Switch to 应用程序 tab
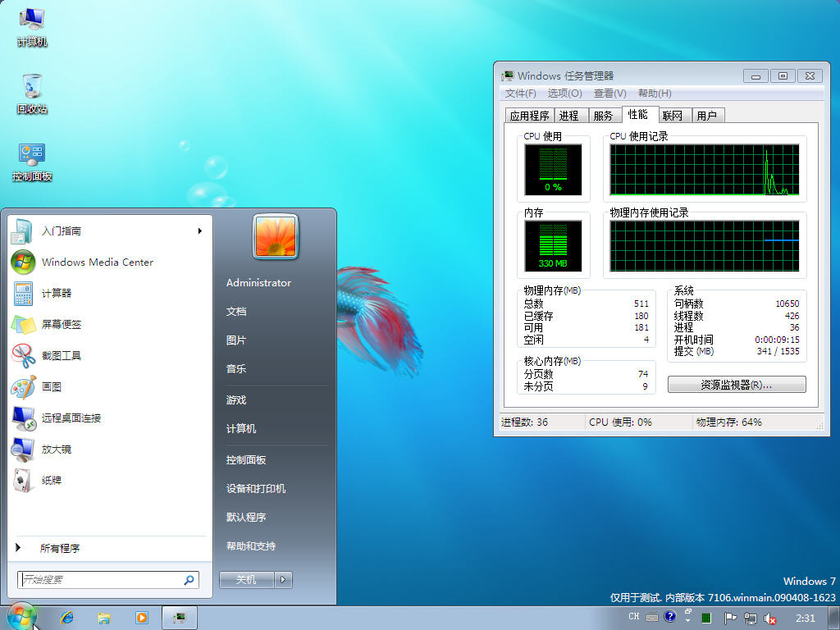Image resolution: width=840 pixels, height=630 pixels. (x=529, y=116)
